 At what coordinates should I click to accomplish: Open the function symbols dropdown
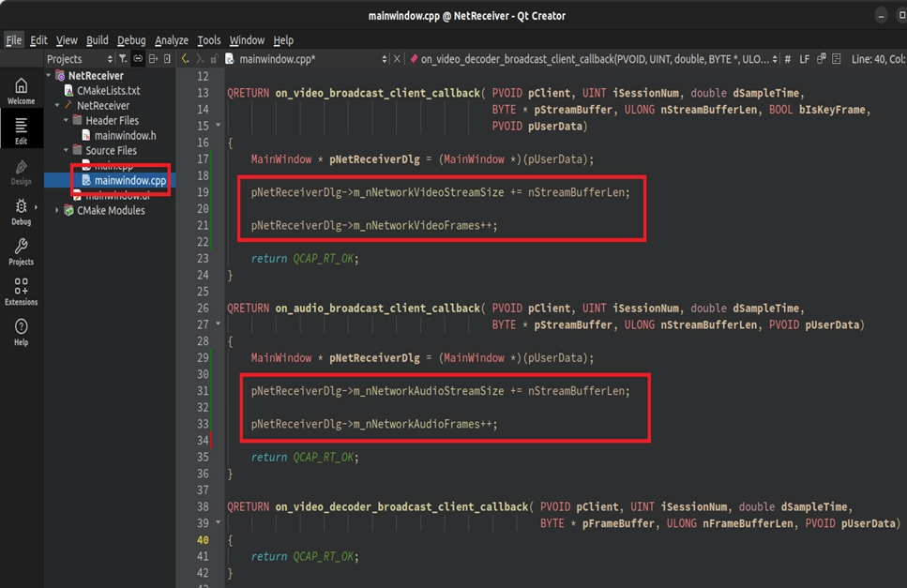pos(775,59)
